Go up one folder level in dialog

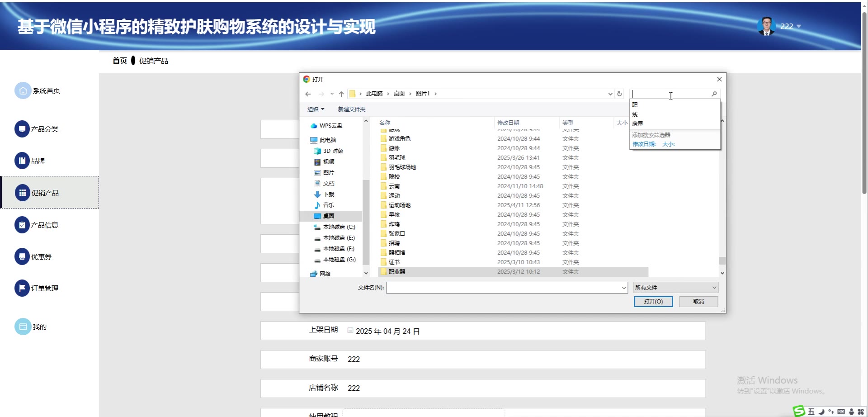[x=341, y=94]
